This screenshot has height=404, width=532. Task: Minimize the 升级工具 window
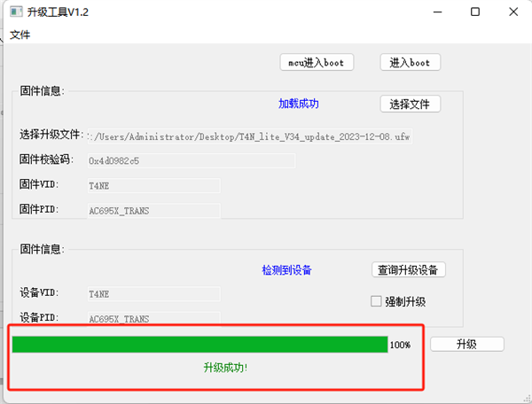(x=434, y=12)
